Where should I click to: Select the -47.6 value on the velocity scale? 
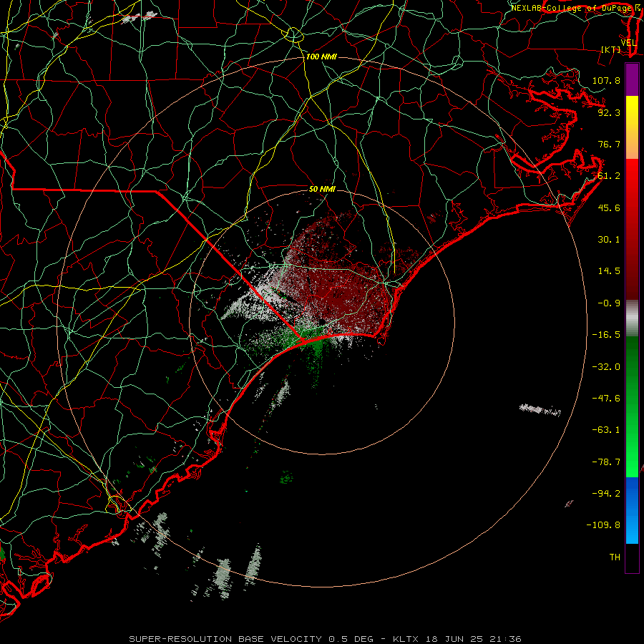[x=606, y=399]
